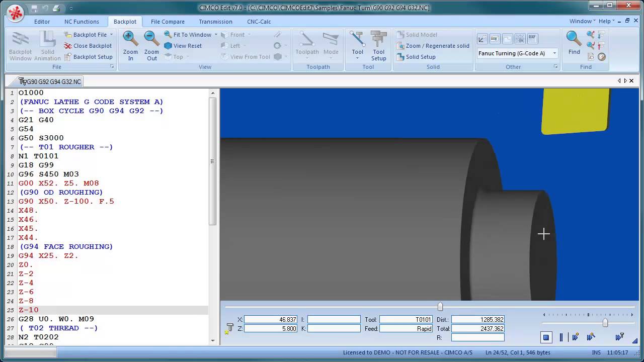Click code line G90 X50. Z-100. F.5

[66, 201]
